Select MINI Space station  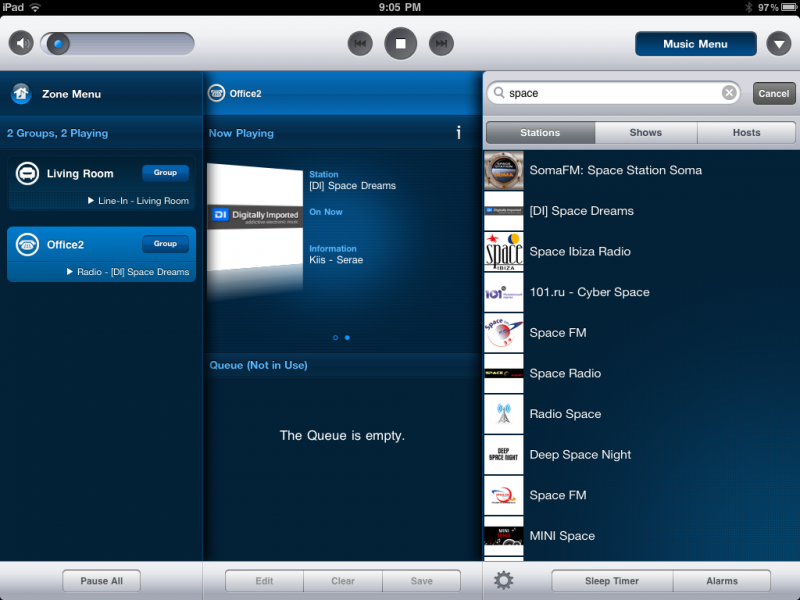[641, 536]
